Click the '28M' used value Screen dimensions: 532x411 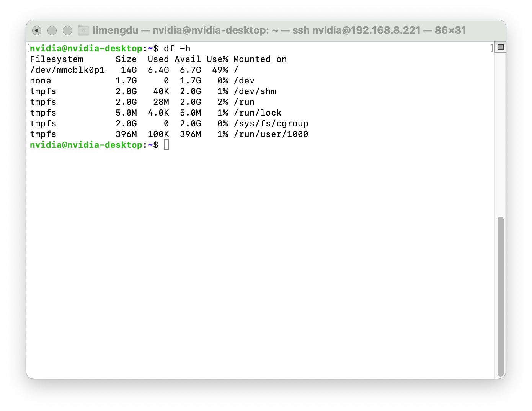161,102
